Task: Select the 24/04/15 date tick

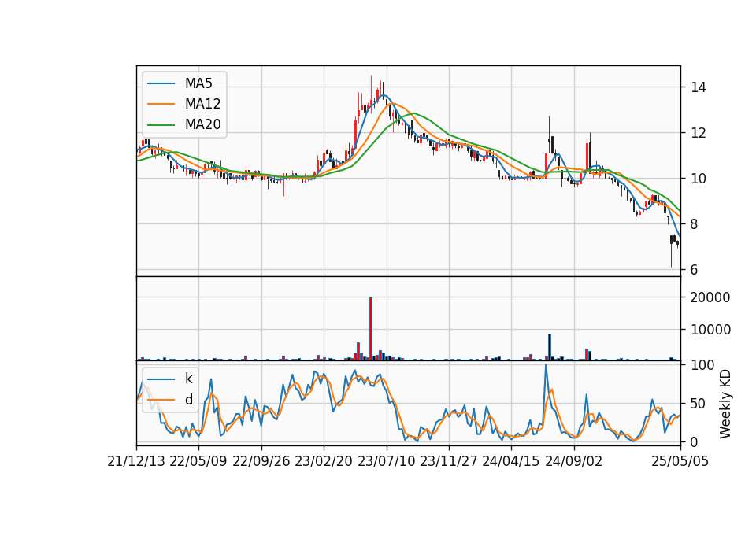Action: pos(511,461)
